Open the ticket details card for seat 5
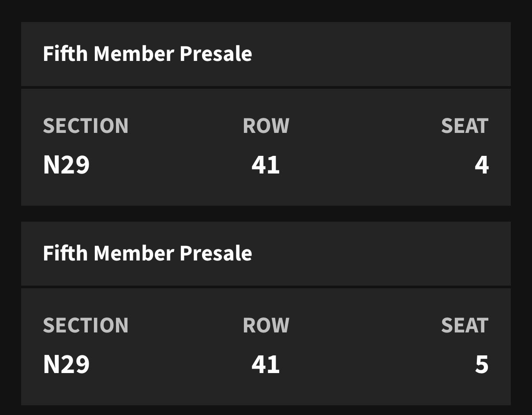Image resolution: width=532 pixels, height=415 pixels. click(x=266, y=347)
